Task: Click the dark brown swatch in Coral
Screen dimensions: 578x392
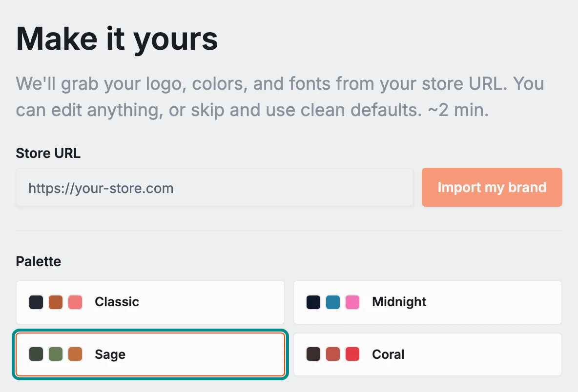Action: pos(313,354)
